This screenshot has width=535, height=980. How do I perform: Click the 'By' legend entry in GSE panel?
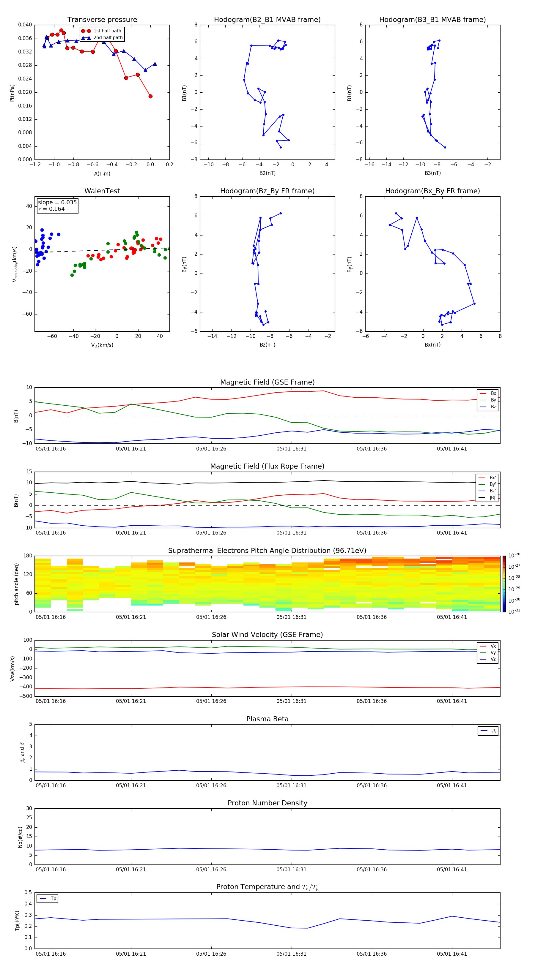pyautogui.click(x=488, y=400)
